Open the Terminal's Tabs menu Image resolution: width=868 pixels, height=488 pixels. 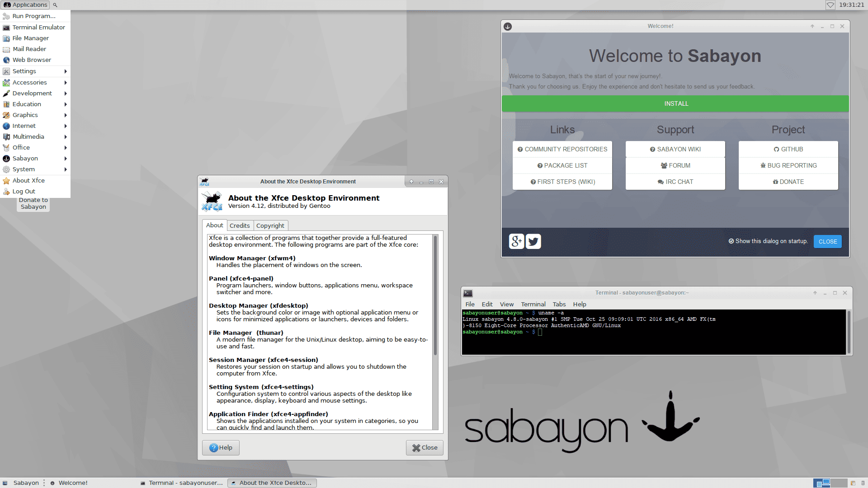coord(559,304)
